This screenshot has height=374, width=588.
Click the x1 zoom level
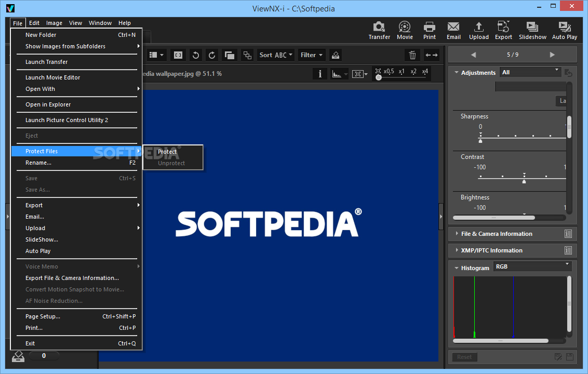click(402, 71)
